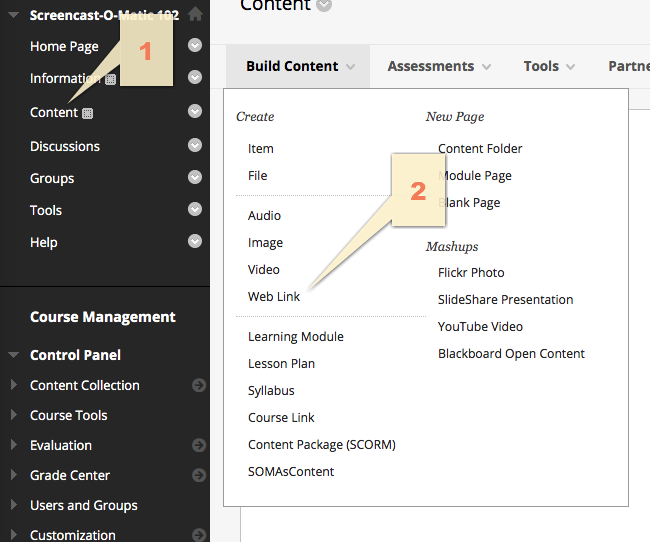650x542 pixels.
Task: Open Tools in the course menu
Action: [x=46, y=210]
